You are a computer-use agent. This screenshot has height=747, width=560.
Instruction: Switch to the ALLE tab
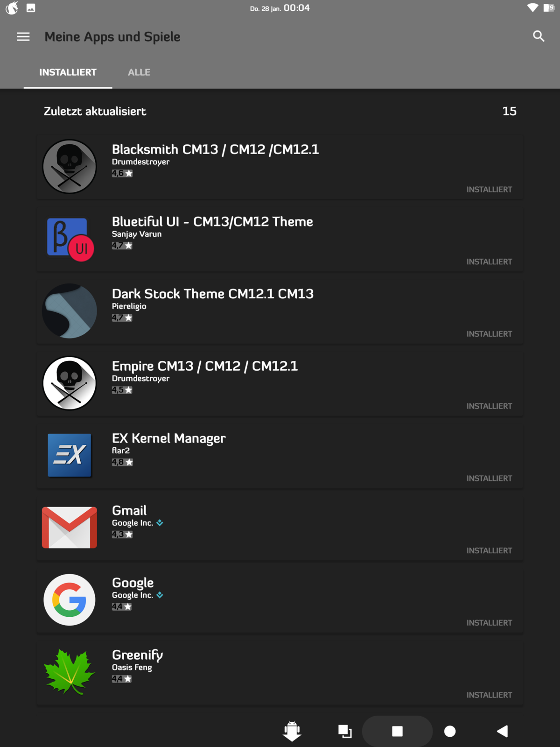coord(139,72)
